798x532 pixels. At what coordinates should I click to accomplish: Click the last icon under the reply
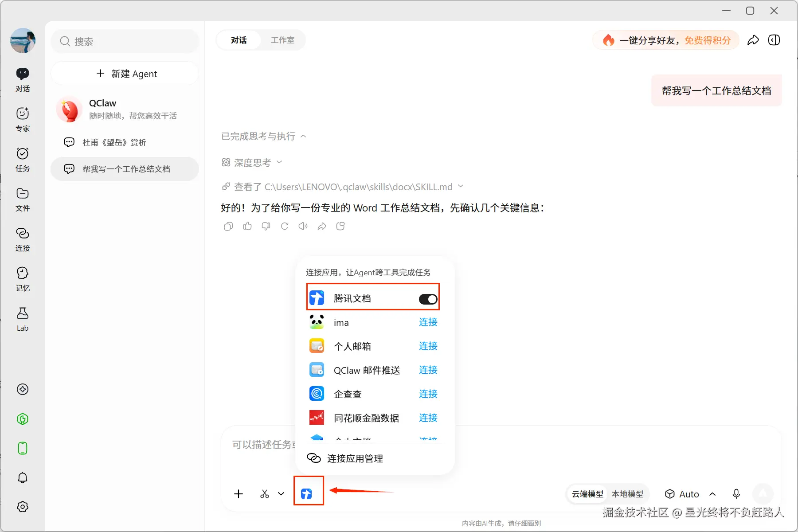340,227
